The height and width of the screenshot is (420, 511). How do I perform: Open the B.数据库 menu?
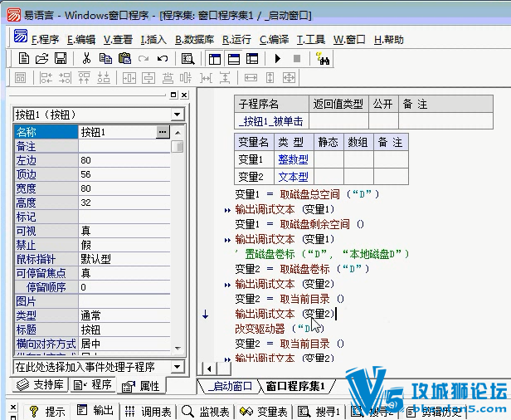click(x=195, y=40)
